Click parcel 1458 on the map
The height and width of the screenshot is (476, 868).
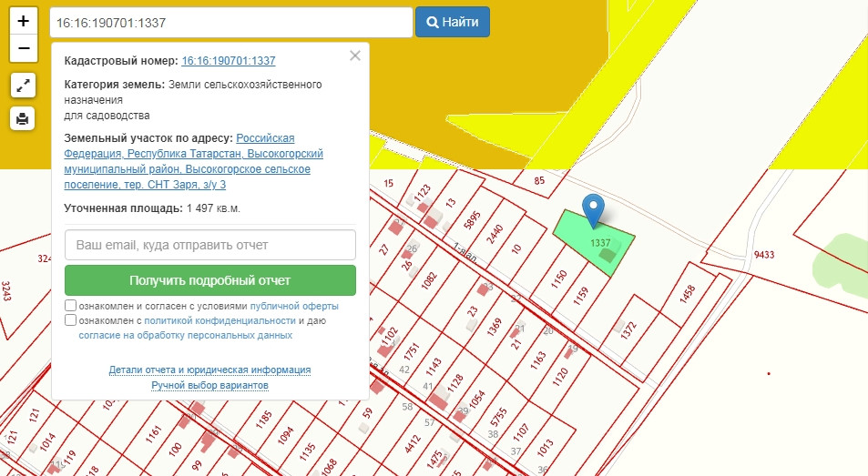click(x=687, y=293)
